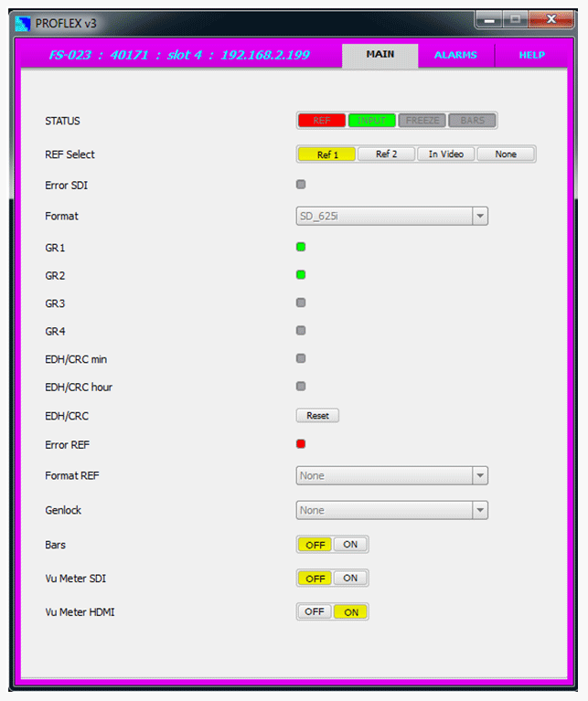Click the green GR1 status indicator
The width and height of the screenshot is (588, 701).
point(301,247)
